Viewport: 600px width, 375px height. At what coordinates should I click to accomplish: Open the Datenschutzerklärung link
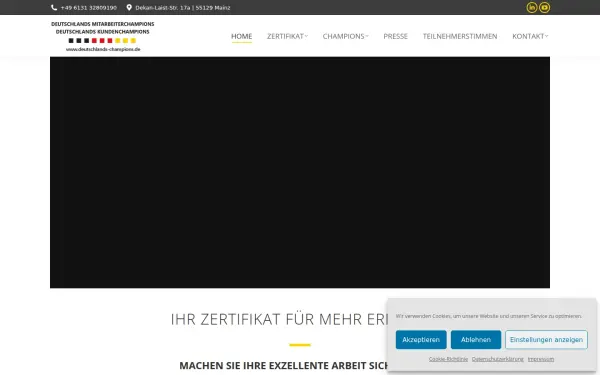[x=497, y=359]
